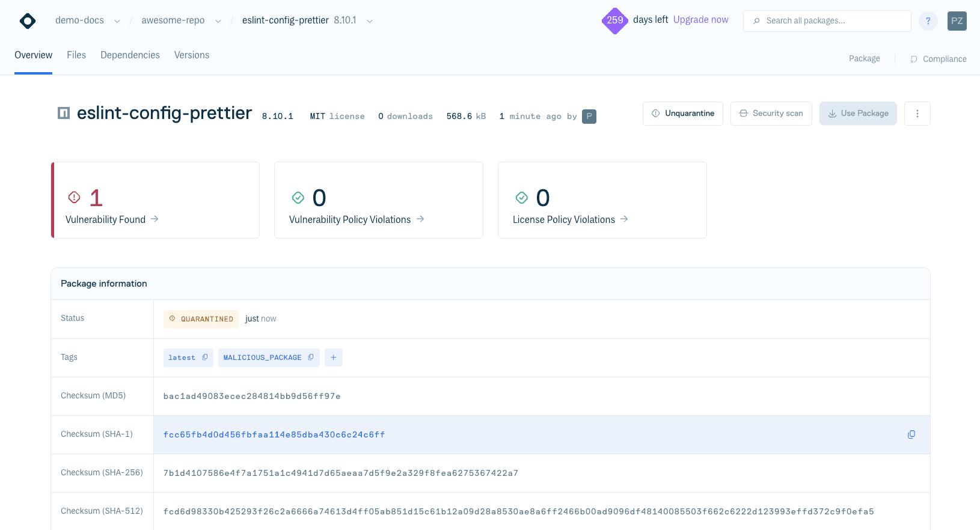This screenshot has height=530, width=980.
Task: Copy the latest tag icon
Action: coord(205,358)
